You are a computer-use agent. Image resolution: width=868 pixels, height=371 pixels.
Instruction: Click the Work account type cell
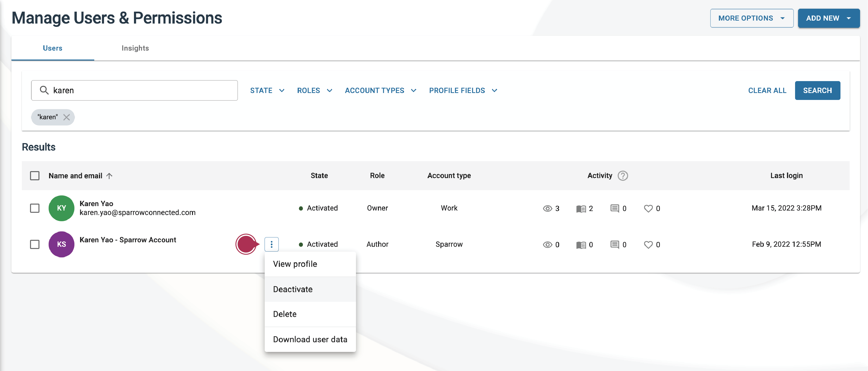(x=449, y=208)
